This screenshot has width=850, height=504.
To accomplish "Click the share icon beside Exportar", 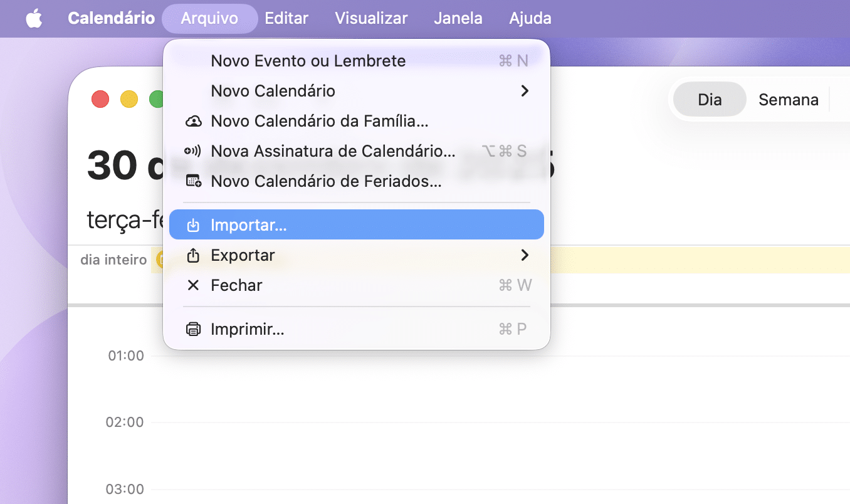I will point(194,255).
